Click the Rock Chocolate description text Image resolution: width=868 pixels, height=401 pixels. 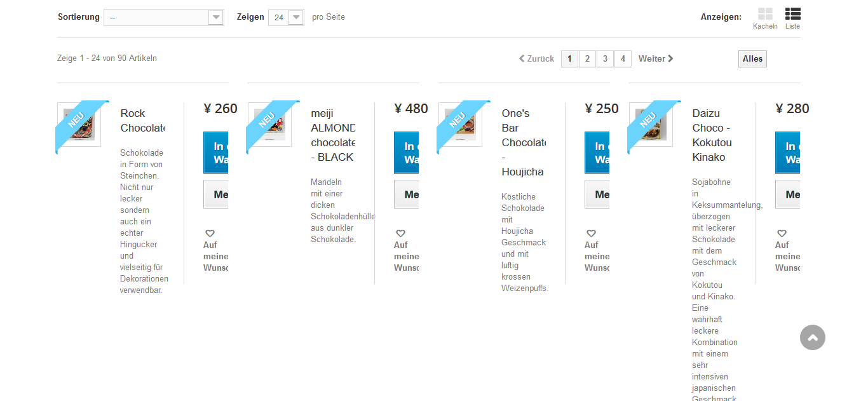[x=144, y=221]
